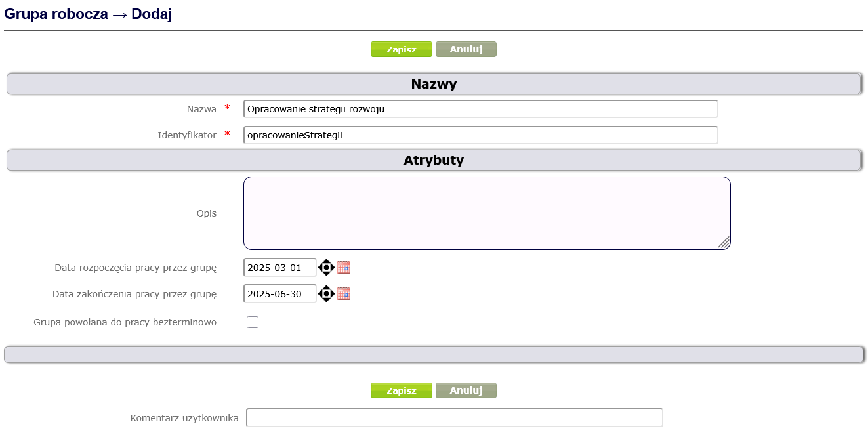Collapse the Nazwy section header

pyautogui.click(x=433, y=85)
